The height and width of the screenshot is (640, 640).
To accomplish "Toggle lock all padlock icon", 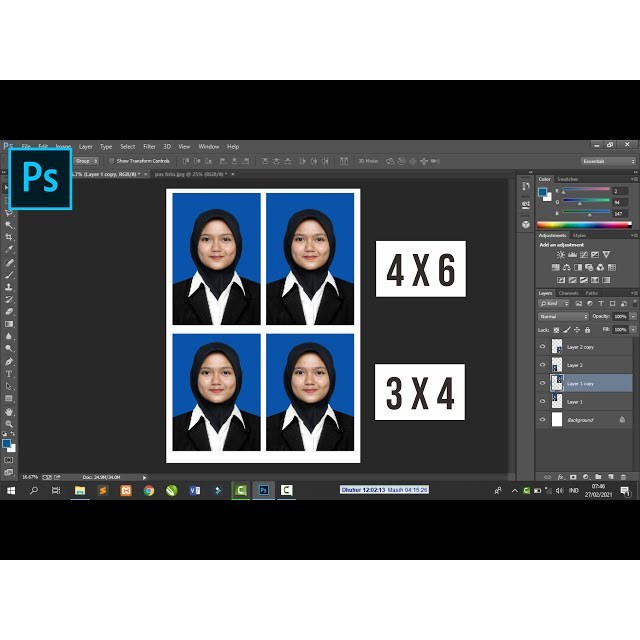I will coord(587,330).
